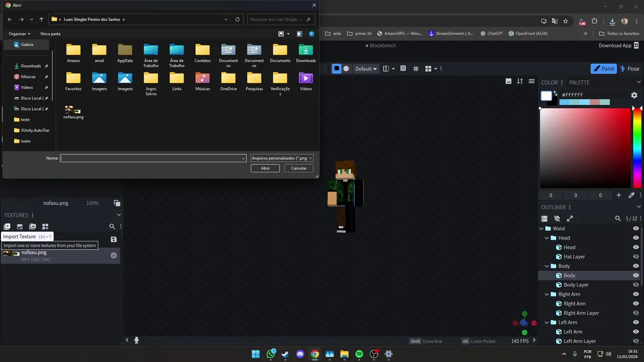Image resolution: width=644 pixels, height=362 pixels.
Task: Activate the color picker eyedropper
Action: click(631, 195)
